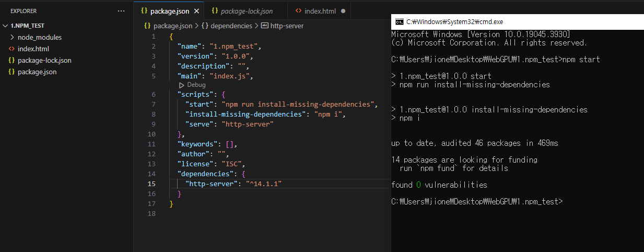
Task: Click the index.html unsaved dot indicator
Action: point(343,11)
